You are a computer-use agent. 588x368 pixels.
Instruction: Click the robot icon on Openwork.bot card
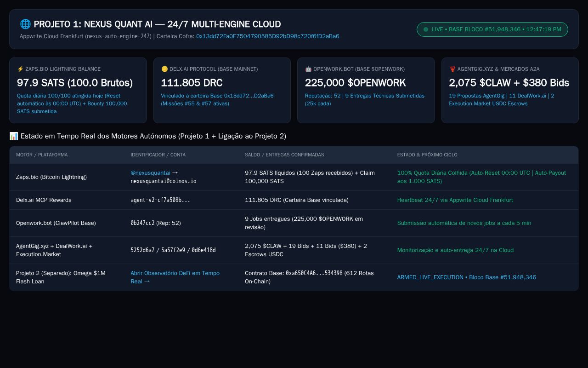coord(308,69)
